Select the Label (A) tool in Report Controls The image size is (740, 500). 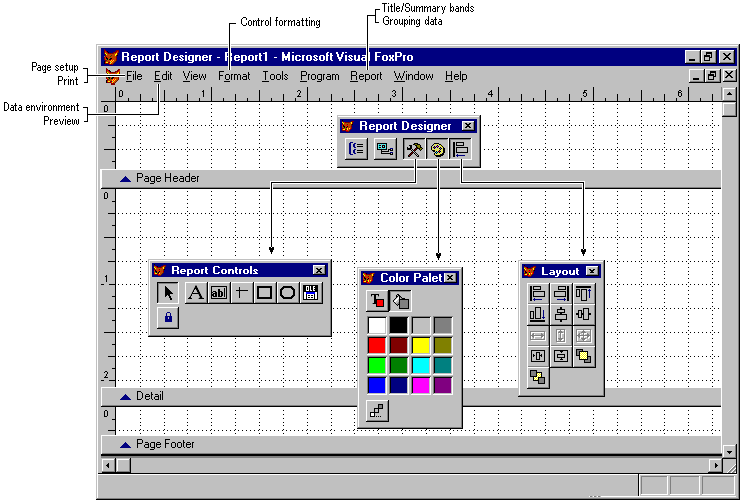pos(196,293)
